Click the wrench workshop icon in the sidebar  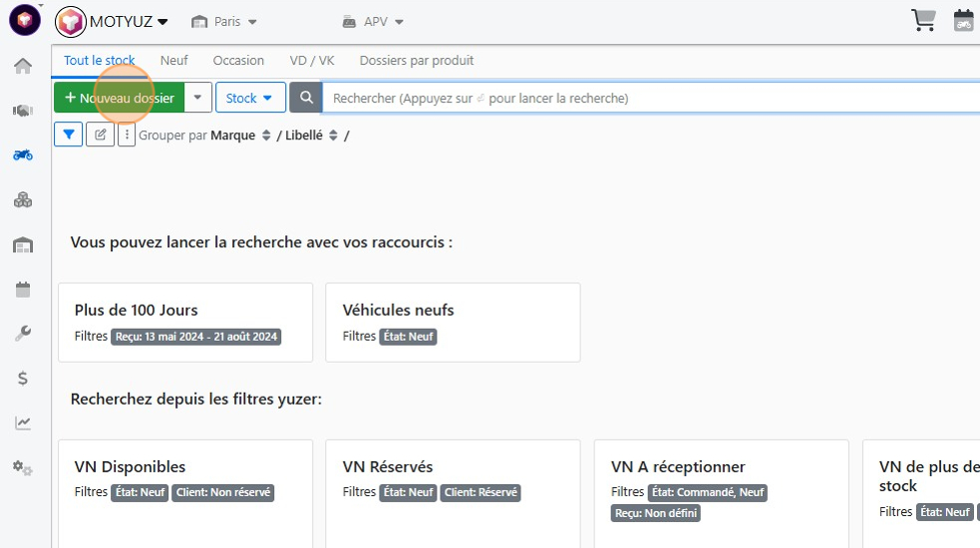[23, 333]
